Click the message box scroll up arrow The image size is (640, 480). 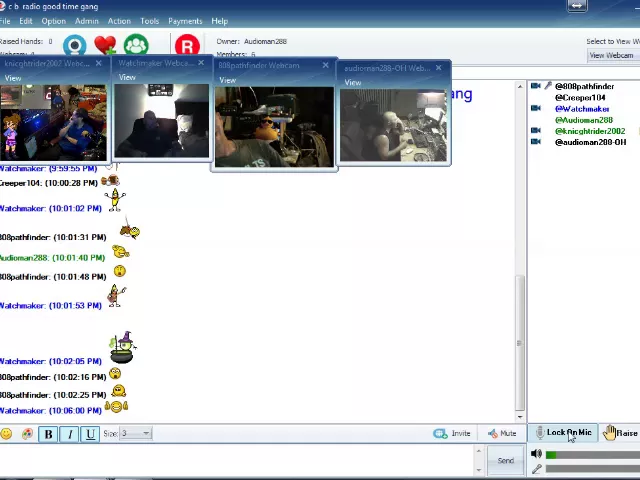(x=479, y=451)
